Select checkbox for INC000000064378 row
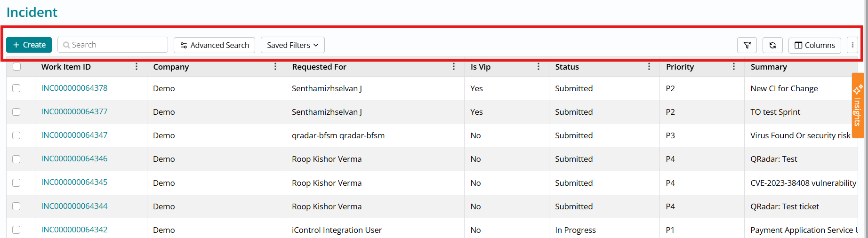 (16, 88)
